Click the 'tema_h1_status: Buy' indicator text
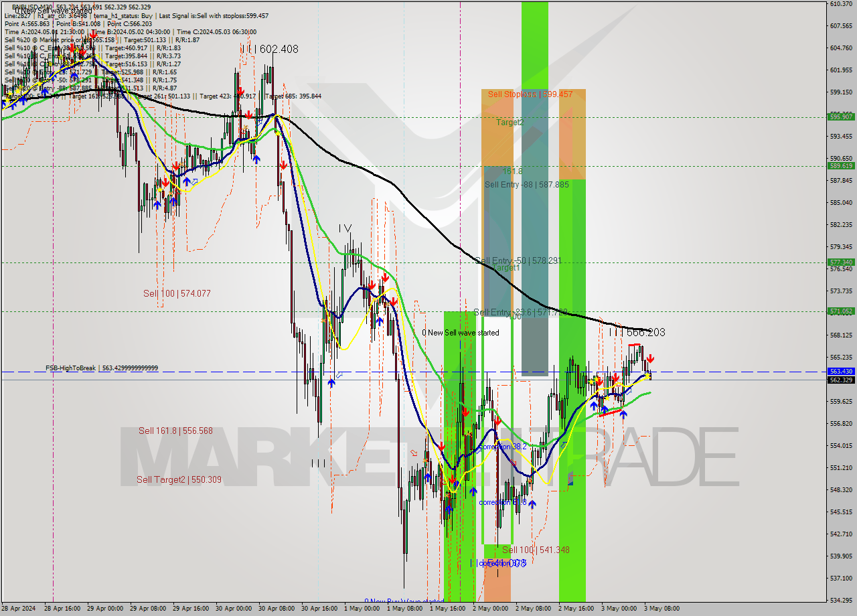Viewport: 857px width, 616px height. (x=125, y=15)
